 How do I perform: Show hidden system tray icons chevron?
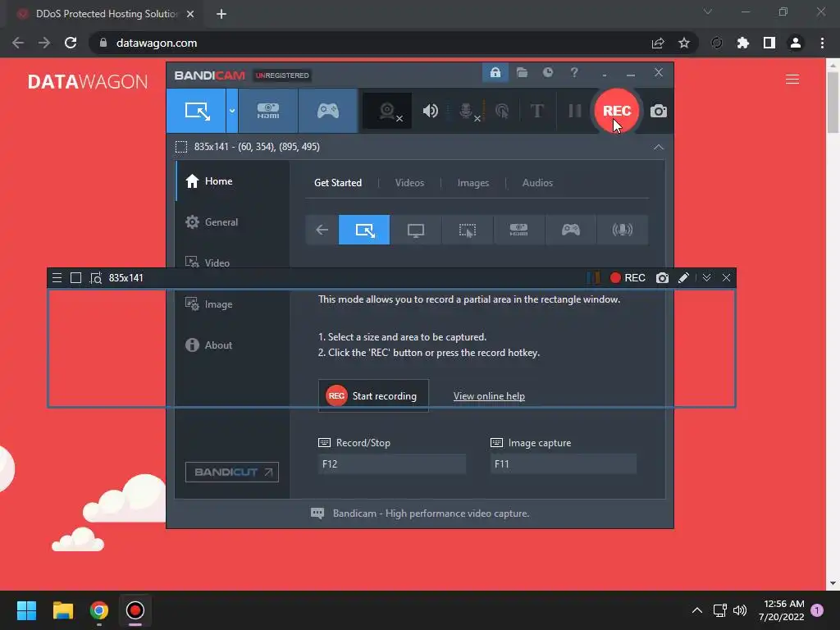tap(696, 610)
